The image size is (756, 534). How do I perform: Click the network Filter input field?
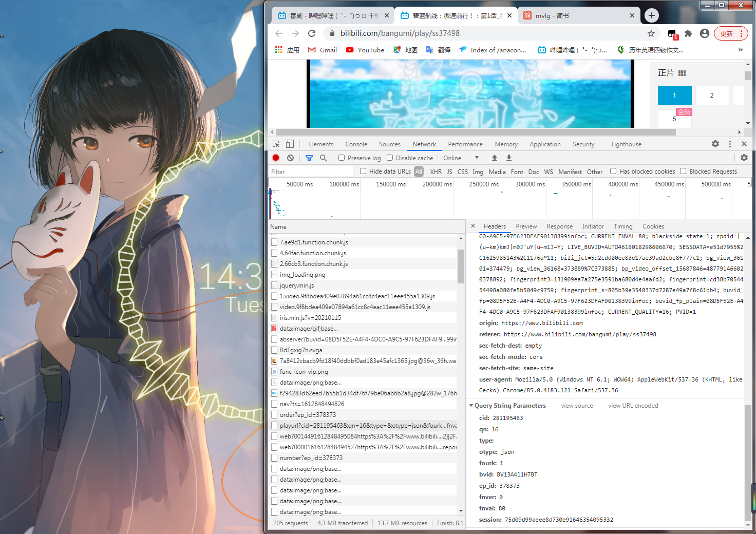click(311, 172)
